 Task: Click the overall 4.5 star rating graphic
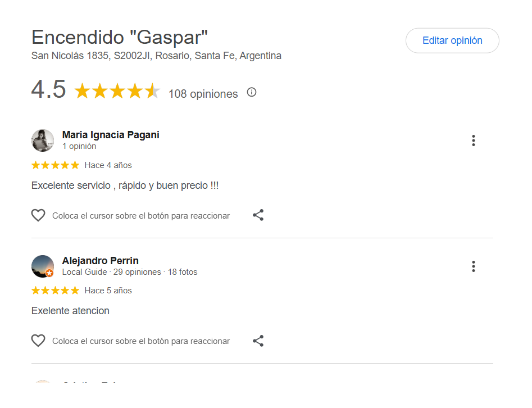pos(117,91)
